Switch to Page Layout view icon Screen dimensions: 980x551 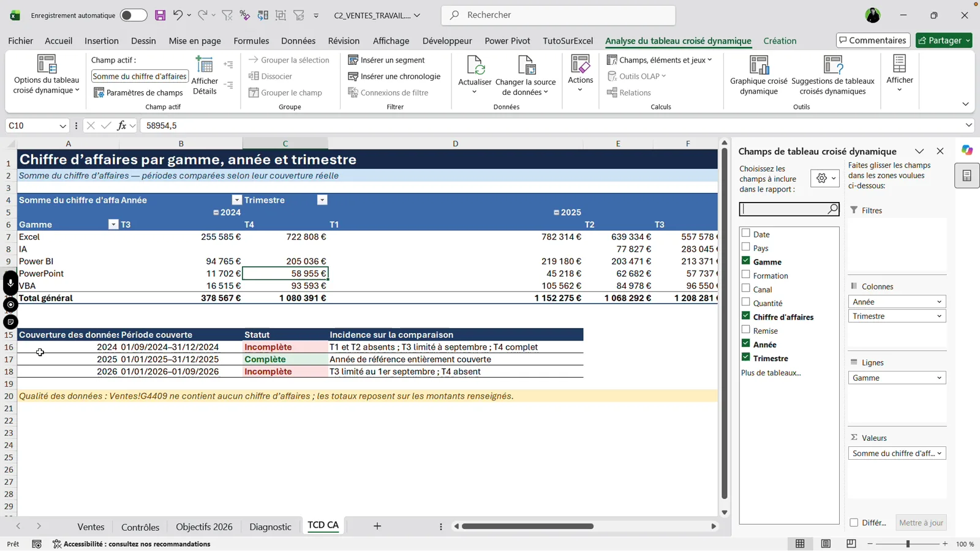826,544
